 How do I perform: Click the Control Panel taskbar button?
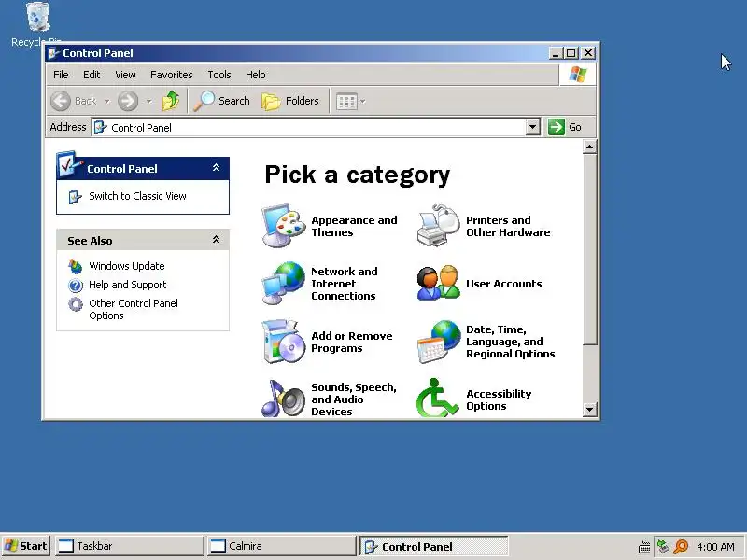click(433, 547)
